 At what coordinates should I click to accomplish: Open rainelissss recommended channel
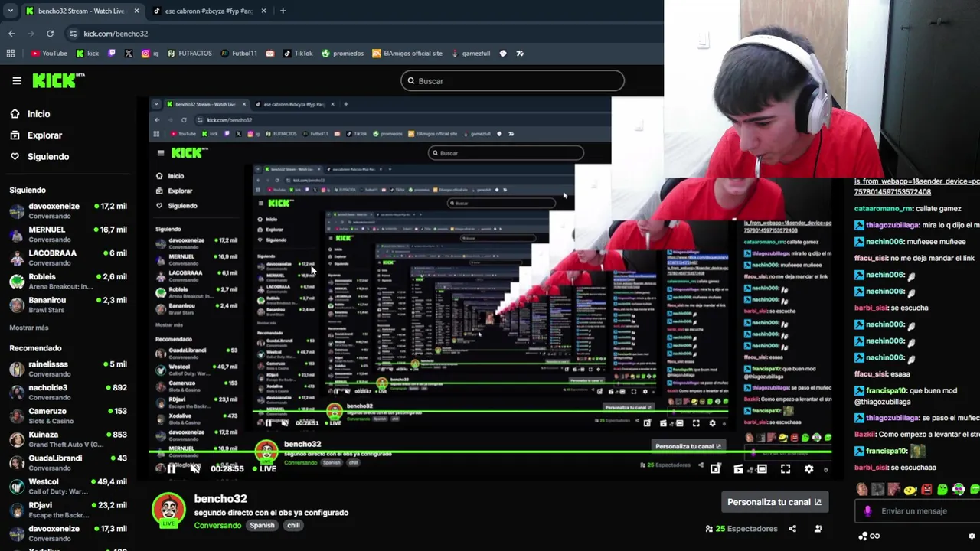(x=68, y=369)
